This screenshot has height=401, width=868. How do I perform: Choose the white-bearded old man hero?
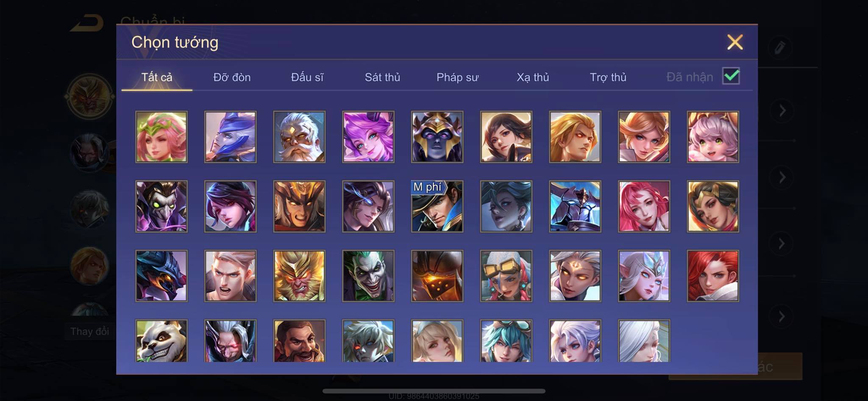(x=299, y=137)
